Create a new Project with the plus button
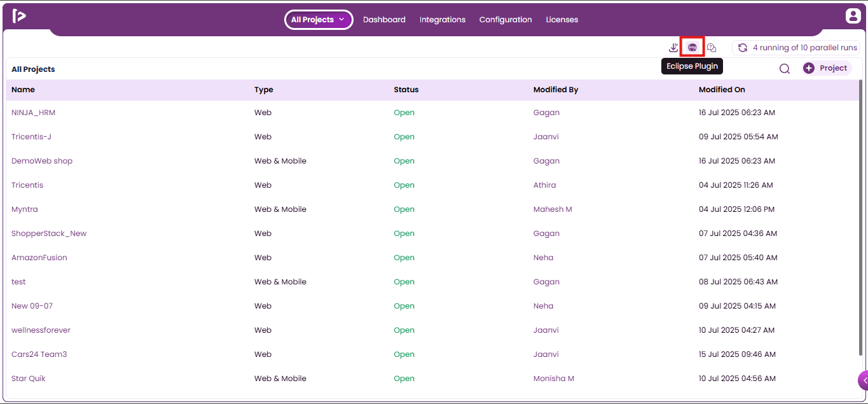The height and width of the screenshot is (404, 868). point(825,68)
